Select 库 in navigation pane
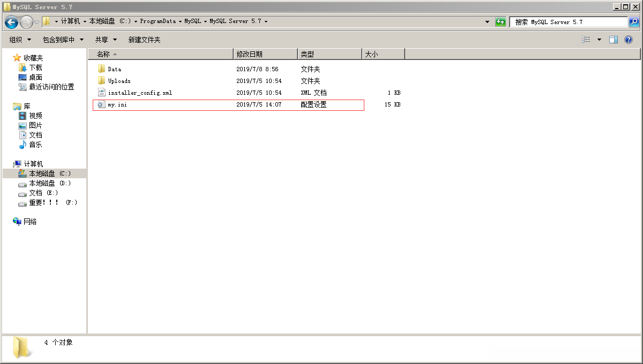 pyautogui.click(x=27, y=107)
